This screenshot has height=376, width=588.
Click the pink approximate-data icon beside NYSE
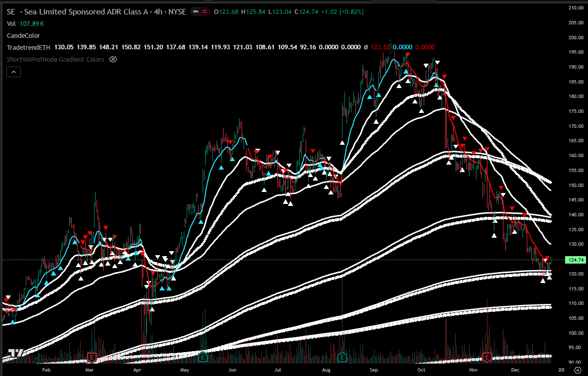pos(205,11)
